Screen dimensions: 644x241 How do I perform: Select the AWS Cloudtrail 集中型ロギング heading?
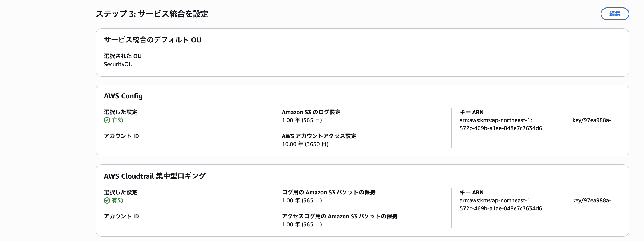[155, 176]
